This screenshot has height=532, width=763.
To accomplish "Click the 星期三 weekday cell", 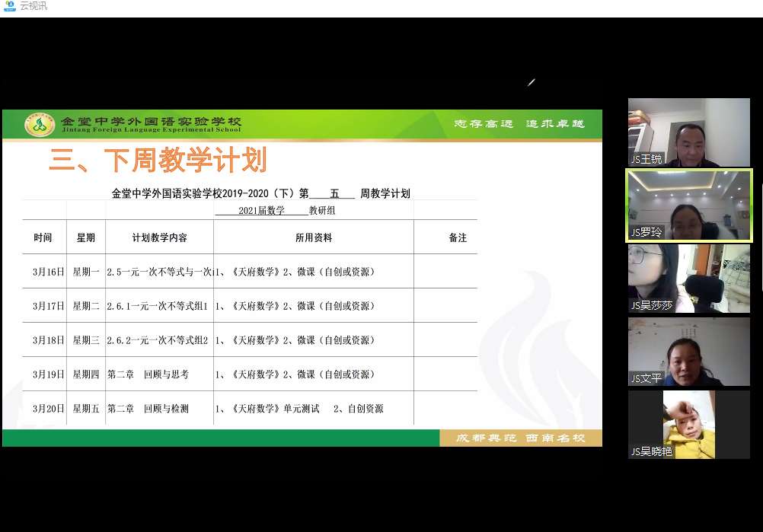I will pyautogui.click(x=86, y=340).
